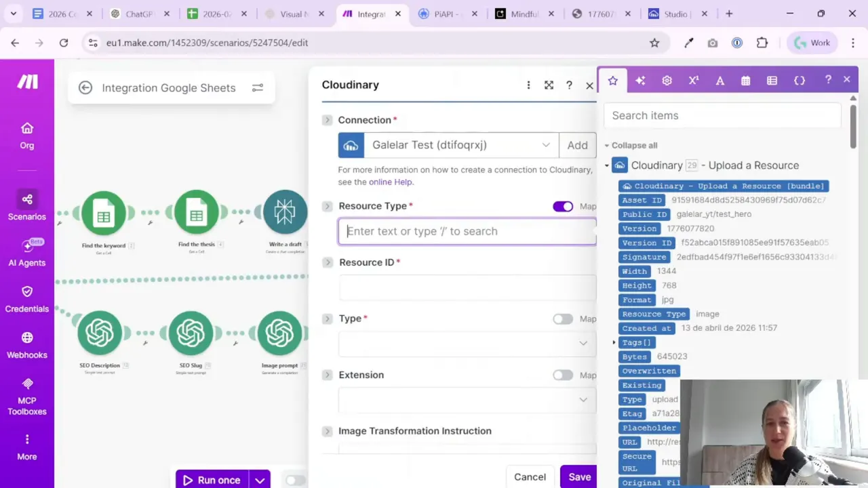
Task: Open the AI sparkle tab in mapping panel
Action: (640, 81)
